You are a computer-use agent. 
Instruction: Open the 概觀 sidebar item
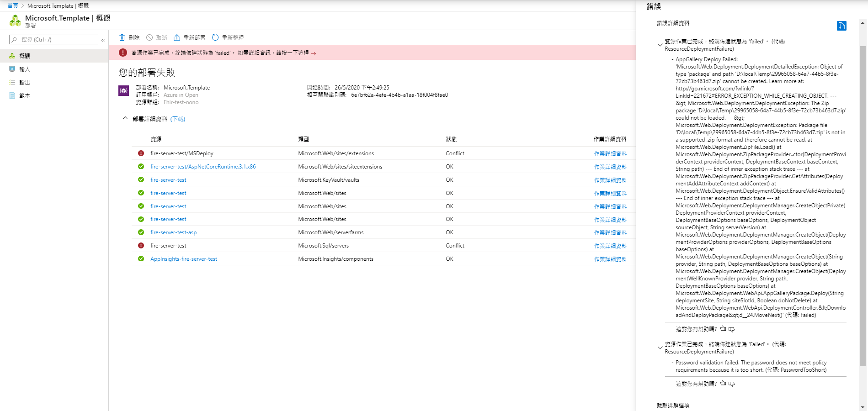pyautogui.click(x=54, y=56)
